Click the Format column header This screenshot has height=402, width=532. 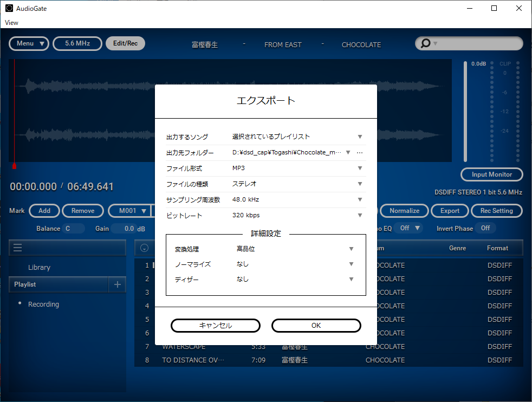pyautogui.click(x=497, y=248)
